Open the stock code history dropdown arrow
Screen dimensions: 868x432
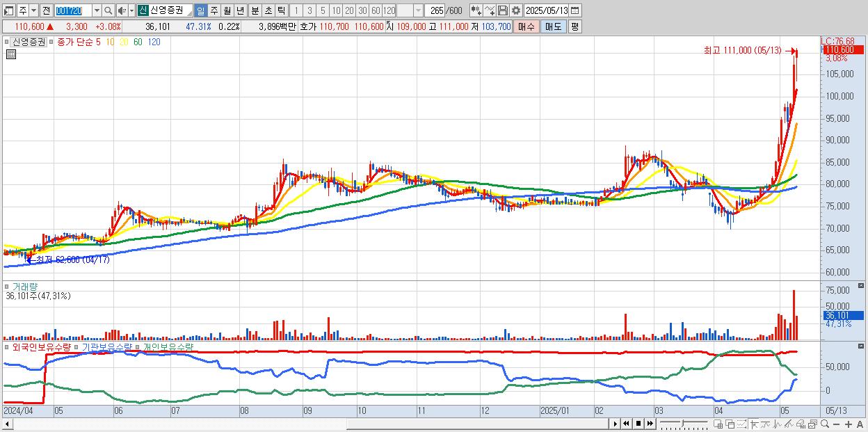point(97,10)
